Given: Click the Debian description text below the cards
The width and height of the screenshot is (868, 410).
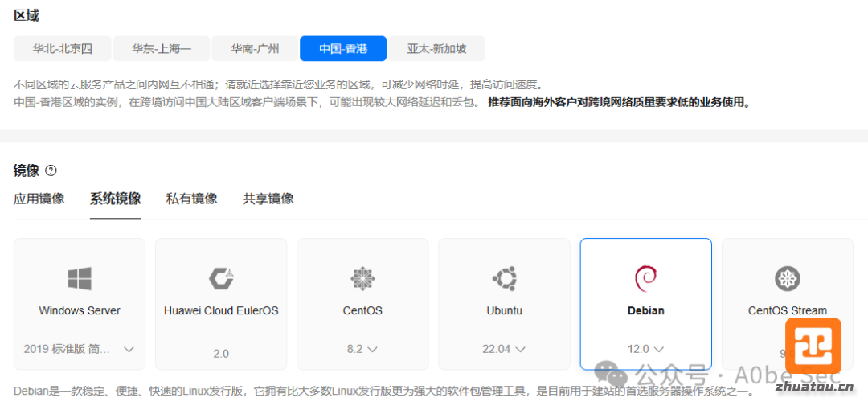Looking at the screenshot, I should (x=383, y=392).
